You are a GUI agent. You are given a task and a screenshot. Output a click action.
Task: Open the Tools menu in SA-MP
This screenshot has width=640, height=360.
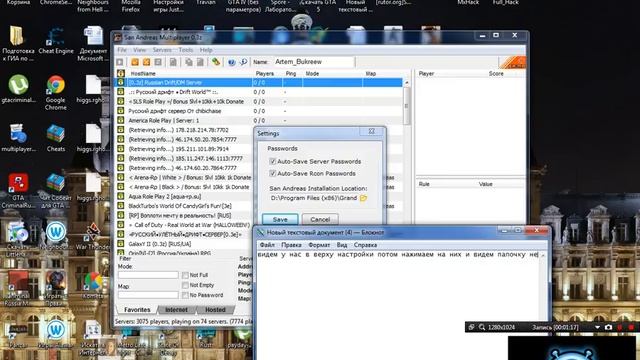[185, 50]
